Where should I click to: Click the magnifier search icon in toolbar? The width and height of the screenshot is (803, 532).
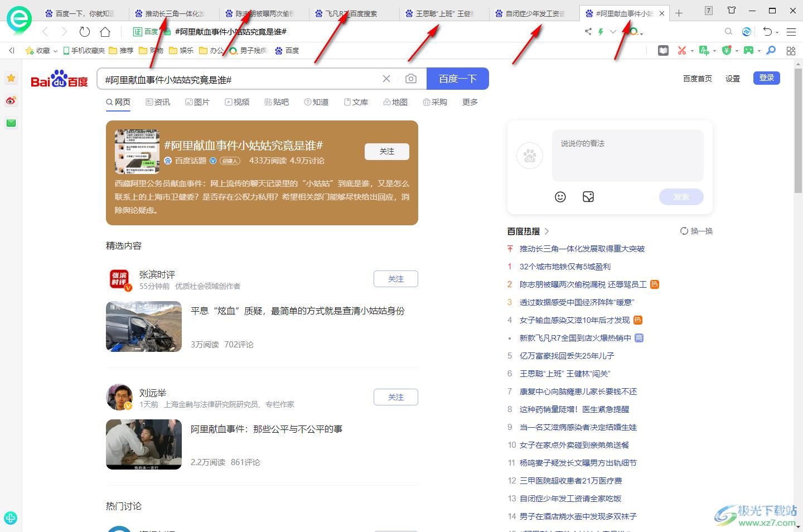(728, 32)
